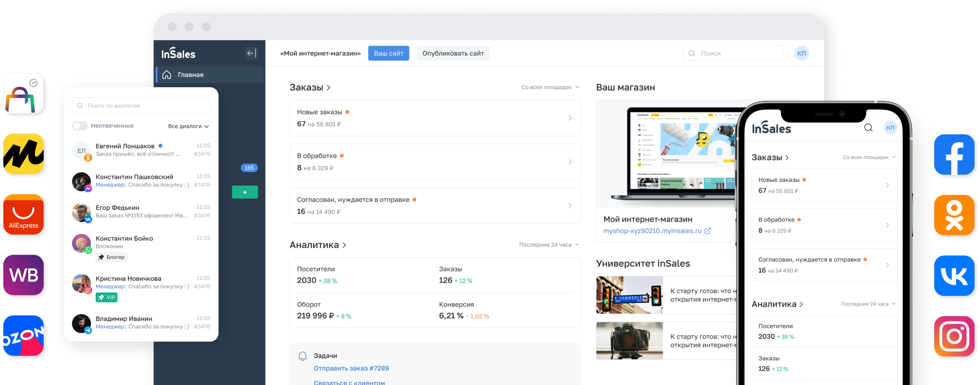Open the VK social network icon
This screenshot has height=385, width=980.
click(x=954, y=276)
